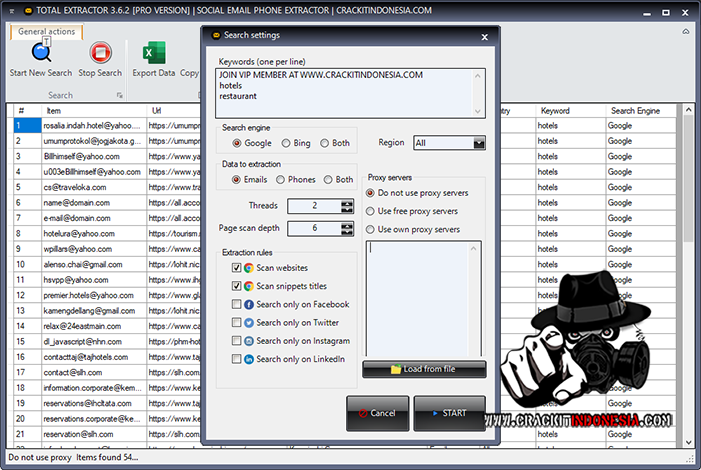Viewport: 701px width, 470px height.
Task: Click the Export Data Excel icon
Action: [153, 53]
